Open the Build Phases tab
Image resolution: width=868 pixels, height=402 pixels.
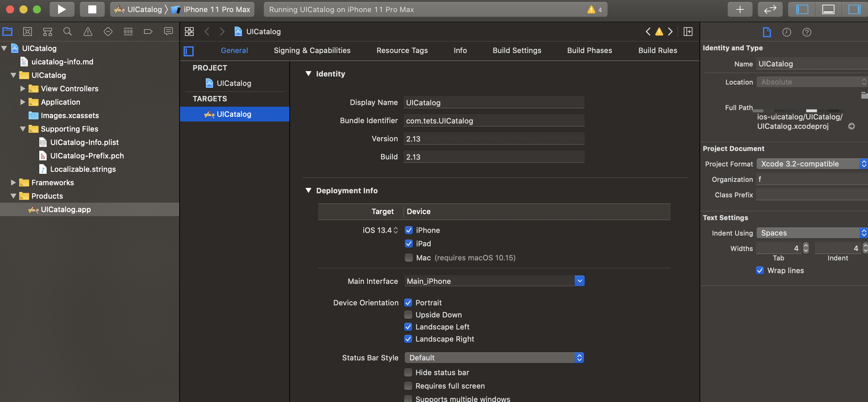pyautogui.click(x=589, y=50)
